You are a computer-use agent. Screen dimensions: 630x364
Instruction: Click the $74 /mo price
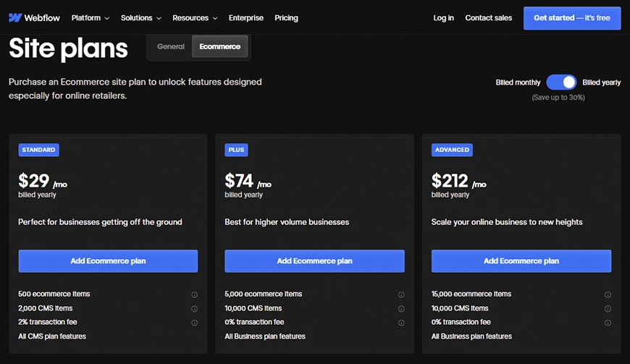[248, 181]
